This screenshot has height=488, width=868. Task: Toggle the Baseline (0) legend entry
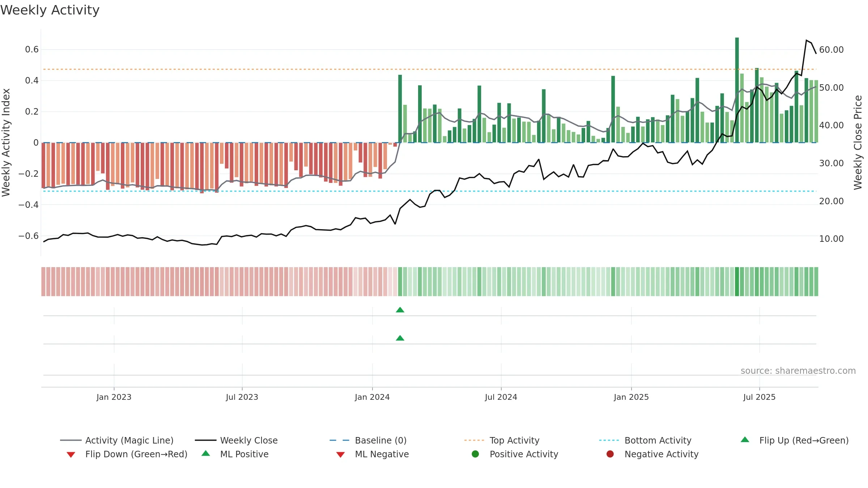(368, 440)
